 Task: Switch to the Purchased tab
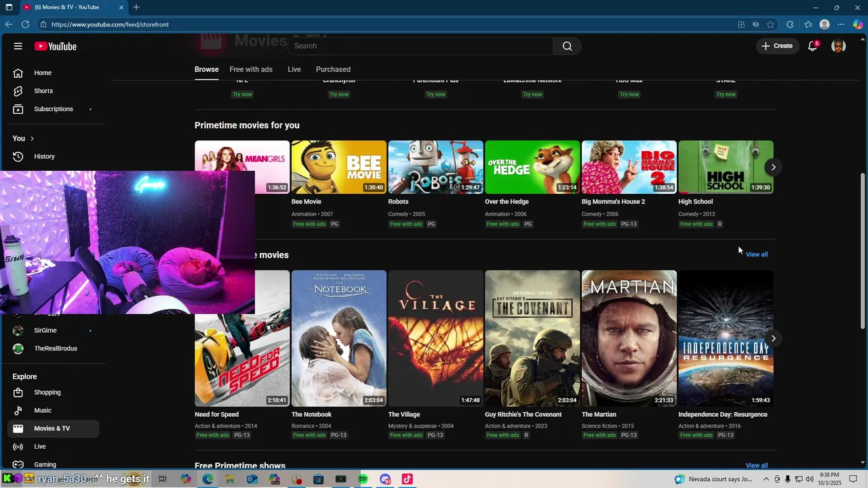pos(333,69)
